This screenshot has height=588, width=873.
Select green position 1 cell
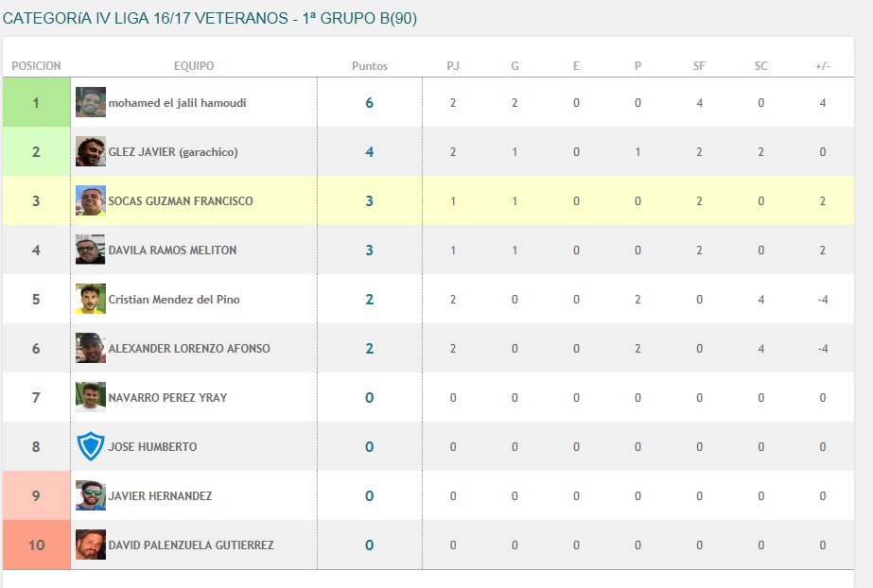pos(36,102)
